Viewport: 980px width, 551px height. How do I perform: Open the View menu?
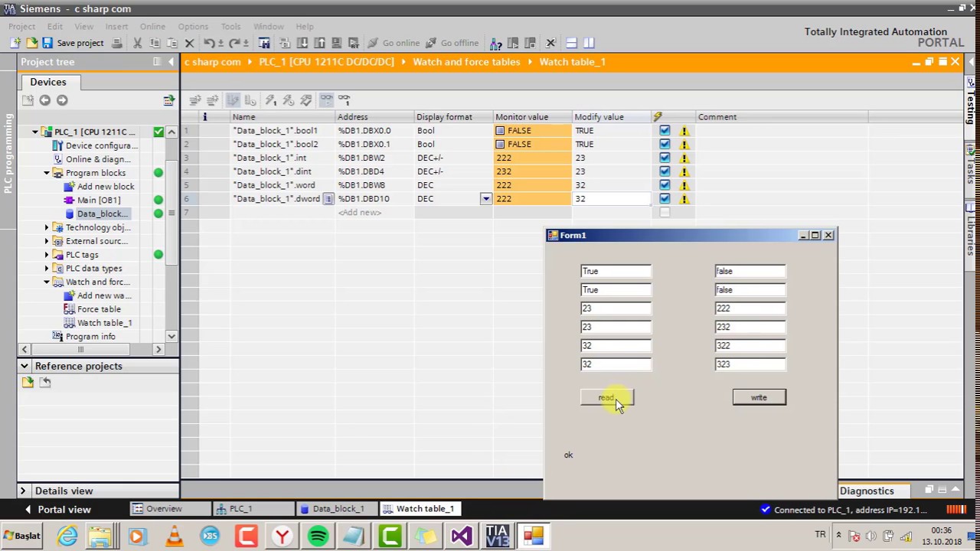(x=84, y=26)
